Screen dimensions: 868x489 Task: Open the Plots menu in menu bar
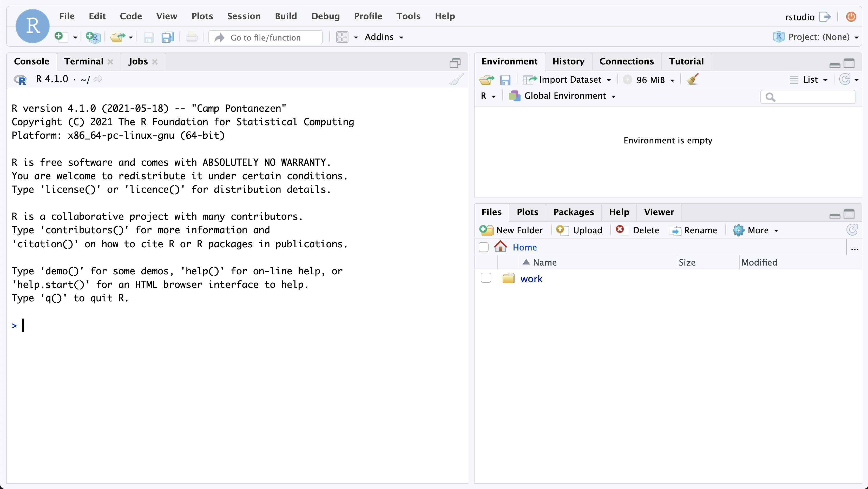click(202, 16)
